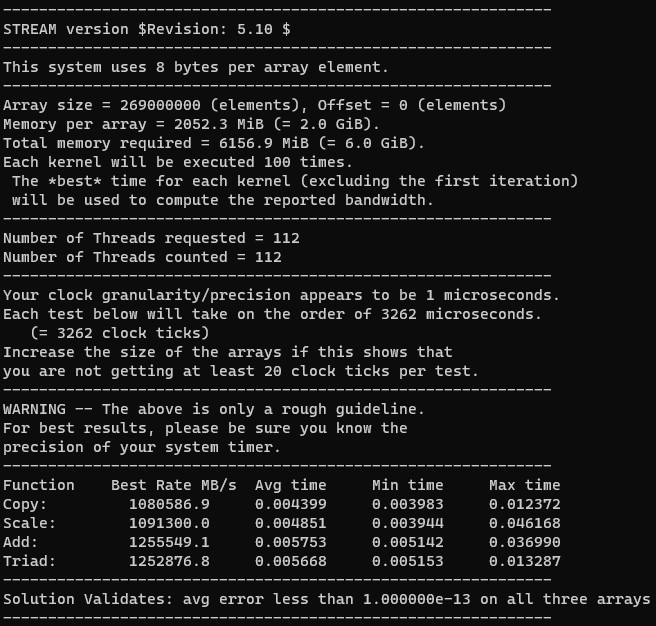Click the 'Number of Threads requested' line
This screenshot has width=656, height=626.
151,238
